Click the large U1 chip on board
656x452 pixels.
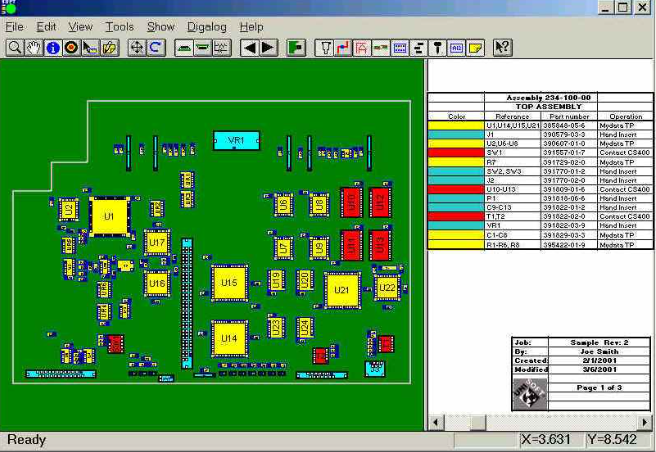coord(109,216)
